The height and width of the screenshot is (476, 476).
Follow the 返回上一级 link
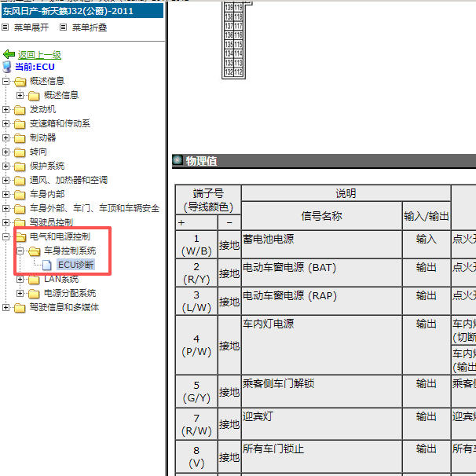pos(39,55)
